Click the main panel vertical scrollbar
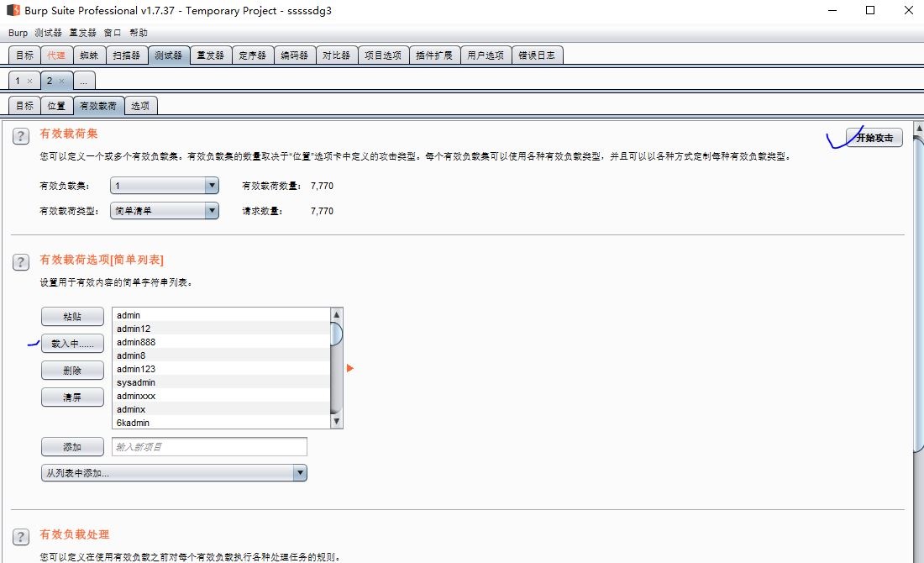The height and width of the screenshot is (563, 924). click(x=918, y=295)
